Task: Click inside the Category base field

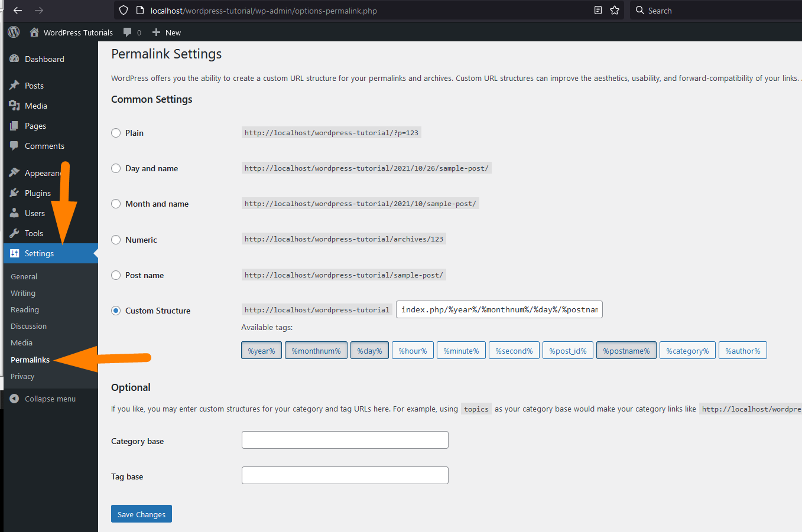Action: (x=345, y=440)
